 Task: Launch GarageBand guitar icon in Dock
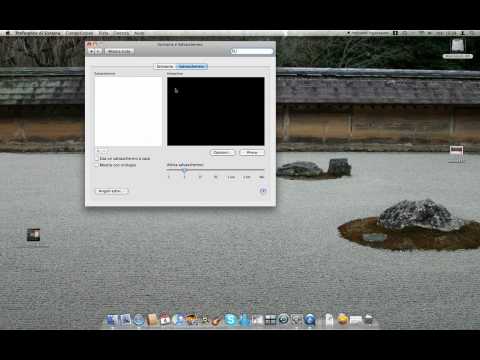click(x=217, y=320)
